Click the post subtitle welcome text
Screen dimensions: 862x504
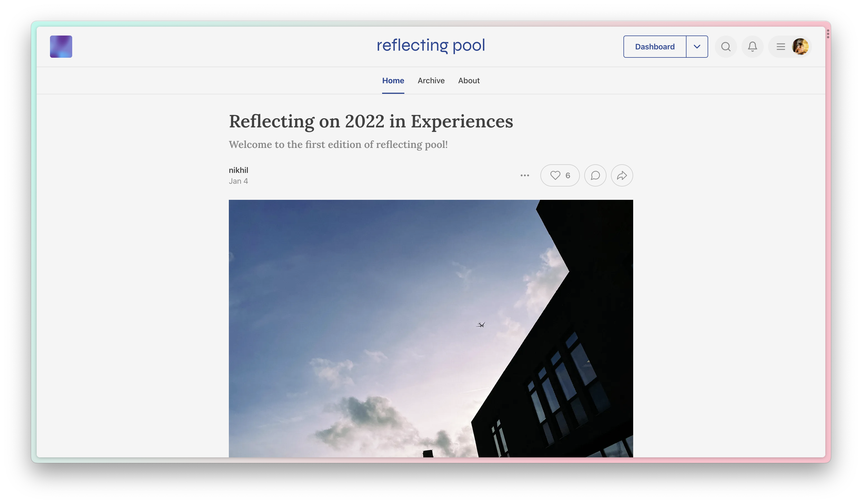pos(338,145)
